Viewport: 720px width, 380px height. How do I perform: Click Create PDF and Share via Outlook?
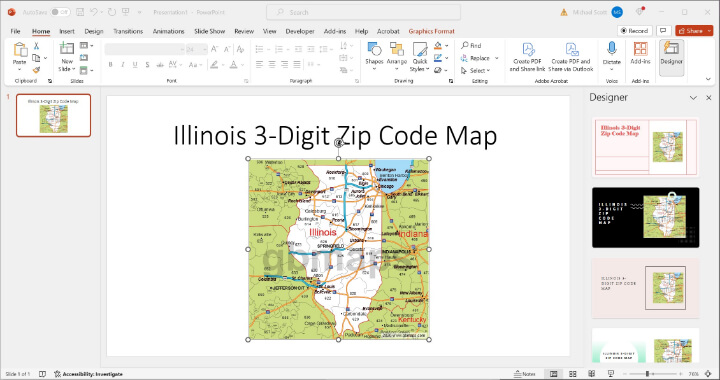click(571, 57)
